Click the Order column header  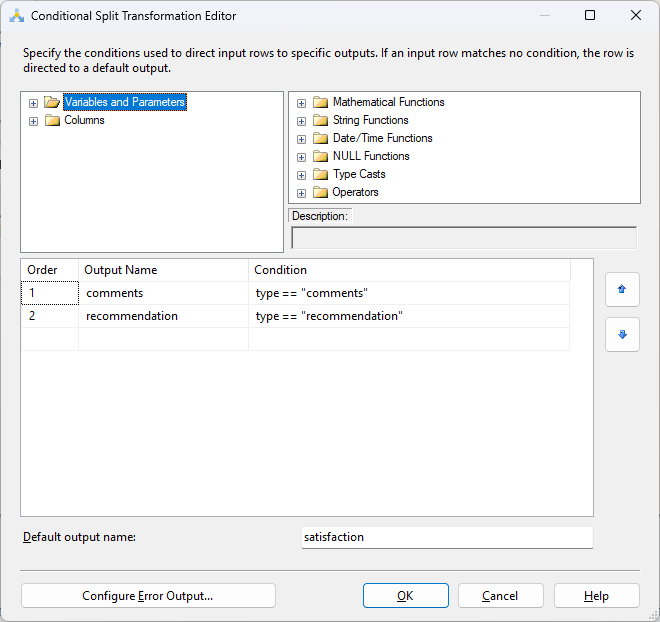(x=50, y=270)
